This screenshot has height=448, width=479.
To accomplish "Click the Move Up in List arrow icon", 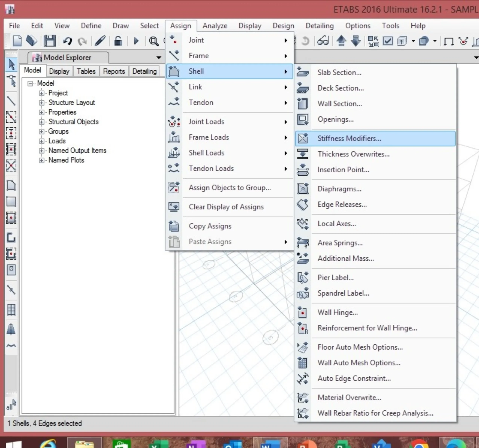I will coord(341,41).
